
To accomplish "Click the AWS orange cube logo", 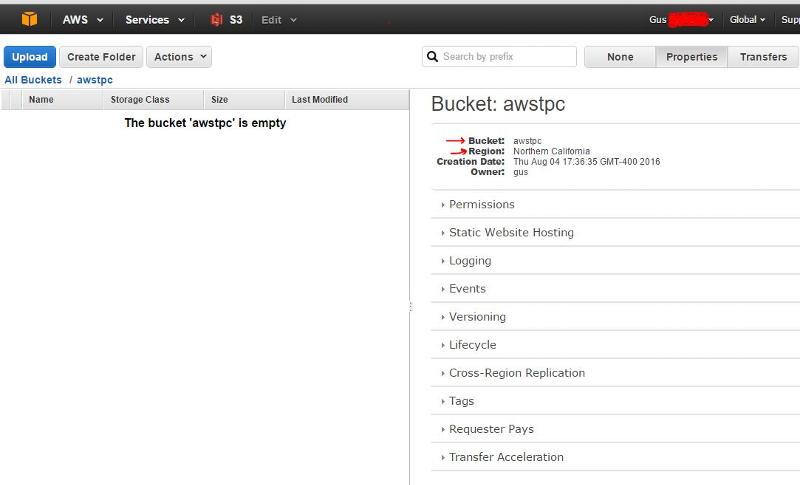I will [x=29, y=19].
